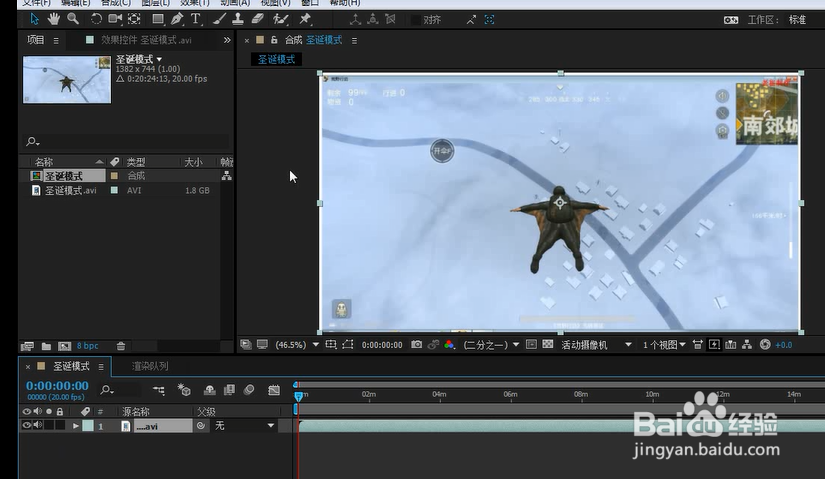825x479 pixels.
Task: Click the world axis mode icon
Action: [x=373, y=19]
